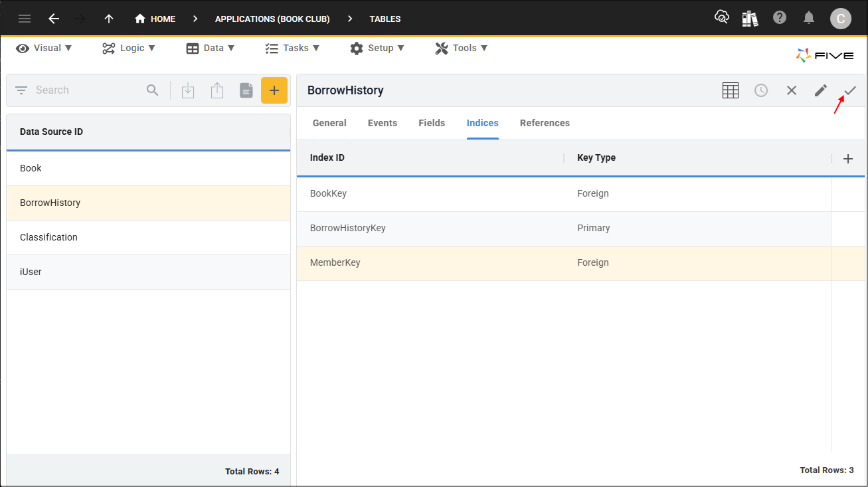Open the hamburger menu icon

tap(25, 19)
